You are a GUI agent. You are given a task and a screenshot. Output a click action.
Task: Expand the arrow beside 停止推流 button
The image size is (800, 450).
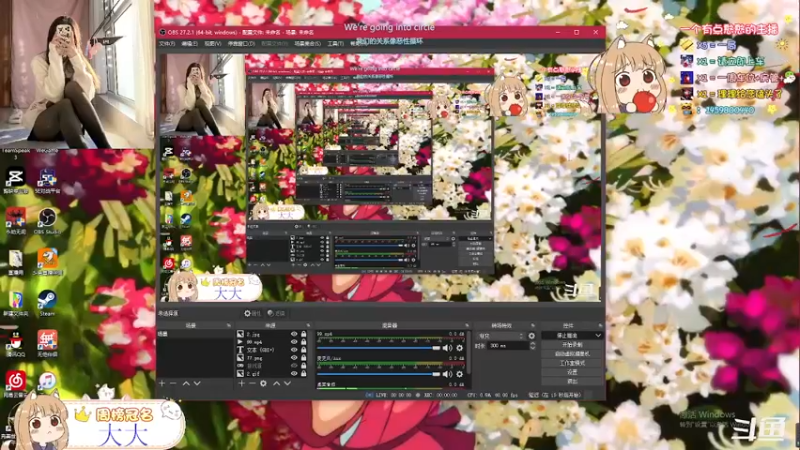598,335
